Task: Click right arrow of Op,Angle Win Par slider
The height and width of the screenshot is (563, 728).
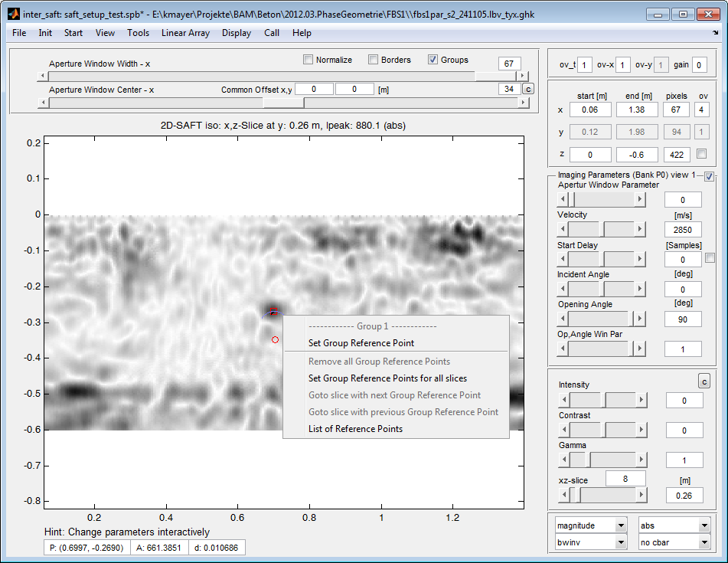Action: click(x=640, y=349)
